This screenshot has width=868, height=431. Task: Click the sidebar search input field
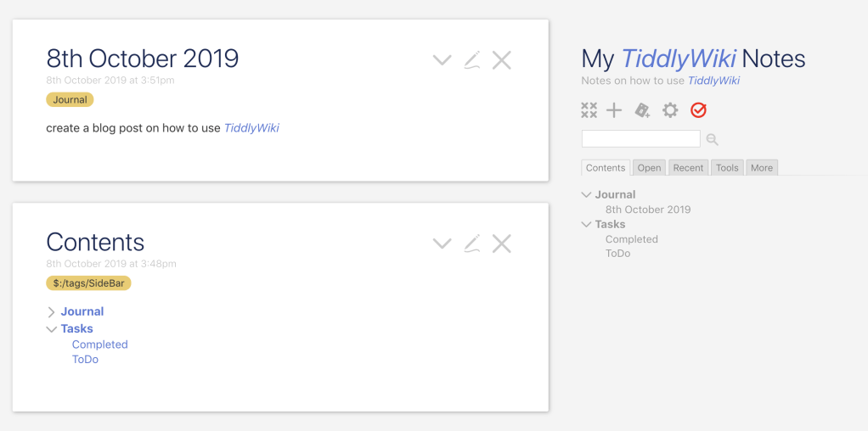(640, 139)
